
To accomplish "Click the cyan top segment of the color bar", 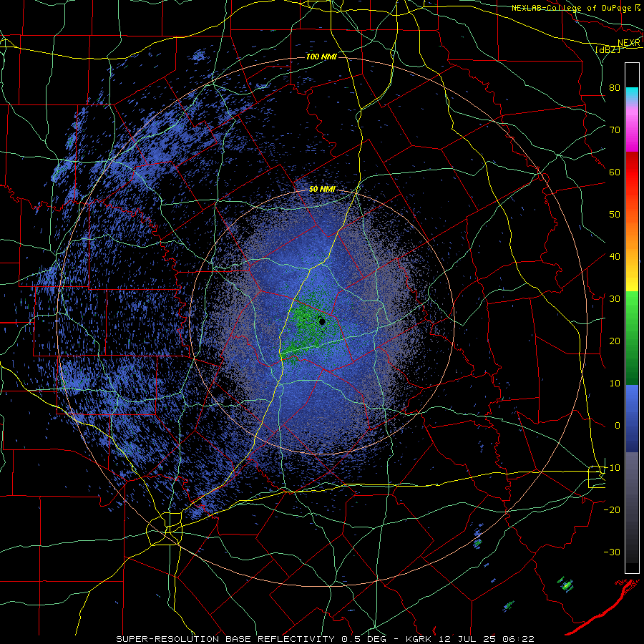I will coord(632,94).
